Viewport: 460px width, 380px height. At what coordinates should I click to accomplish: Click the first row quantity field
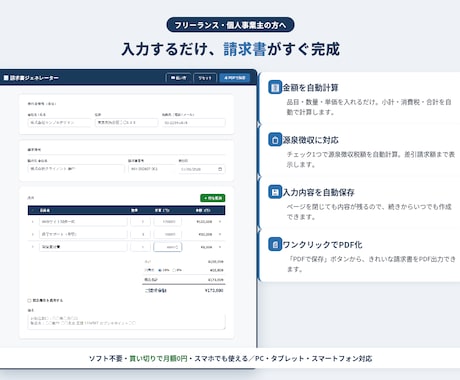(x=140, y=221)
